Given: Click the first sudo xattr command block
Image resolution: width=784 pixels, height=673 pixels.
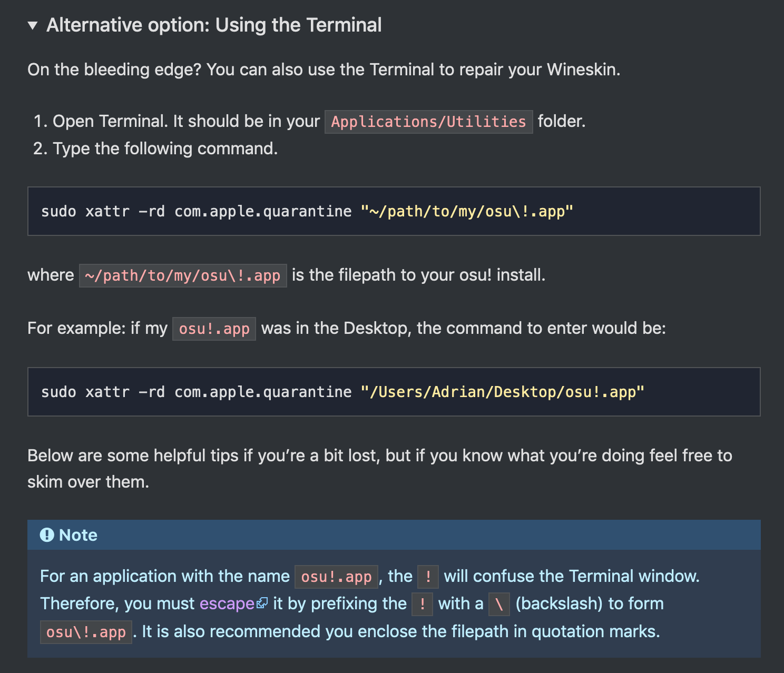Looking at the screenshot, I should pyautogui.click(x=394, y=211).
